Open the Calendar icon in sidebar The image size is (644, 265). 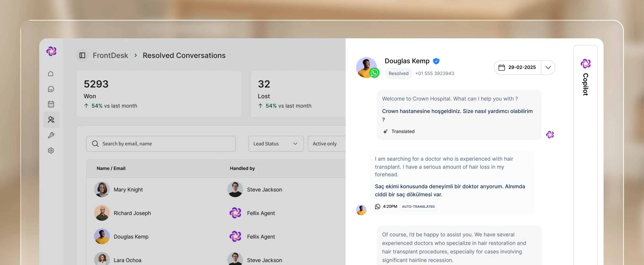(x=51, y=104)
